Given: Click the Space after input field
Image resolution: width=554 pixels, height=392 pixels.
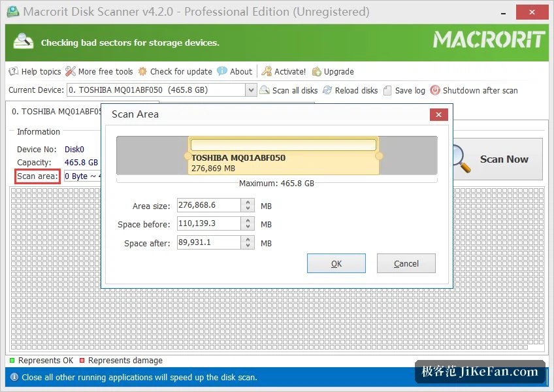Looking at the screenshot, I should coord(209,242).
